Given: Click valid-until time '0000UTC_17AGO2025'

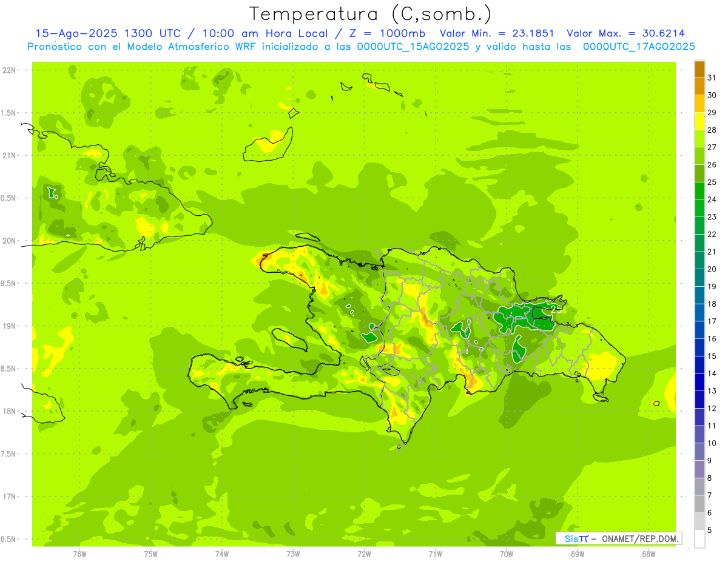Looking at the screenshot, I should point(639,47).
